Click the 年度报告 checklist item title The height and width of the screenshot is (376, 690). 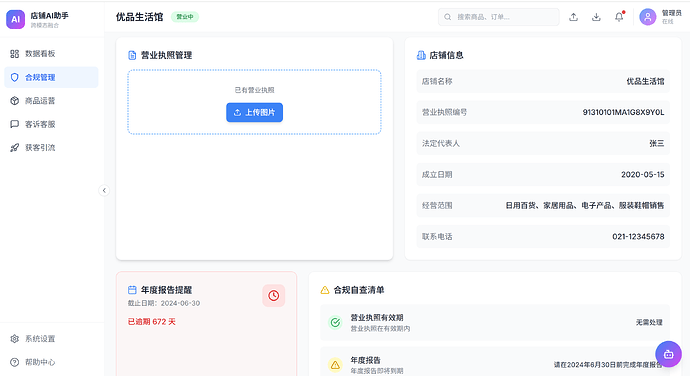pyautogui.click(x=365, y=360)
